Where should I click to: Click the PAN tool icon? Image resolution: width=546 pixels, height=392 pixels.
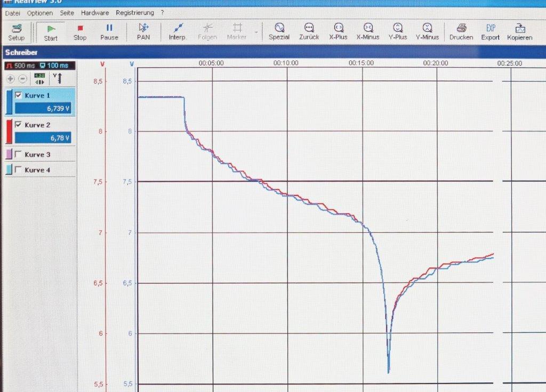coord(143,31)
